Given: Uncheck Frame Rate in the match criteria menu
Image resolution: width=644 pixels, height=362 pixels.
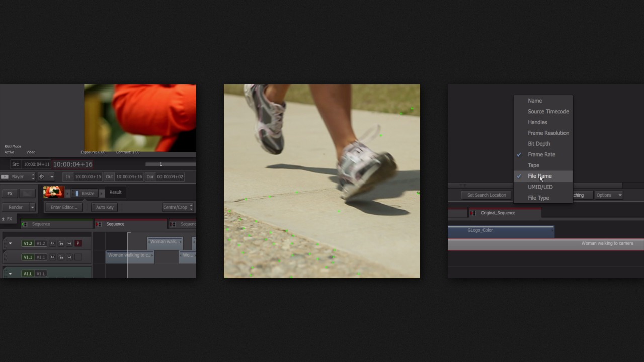Looking at the screenshot, I should [x=541, y=154].
